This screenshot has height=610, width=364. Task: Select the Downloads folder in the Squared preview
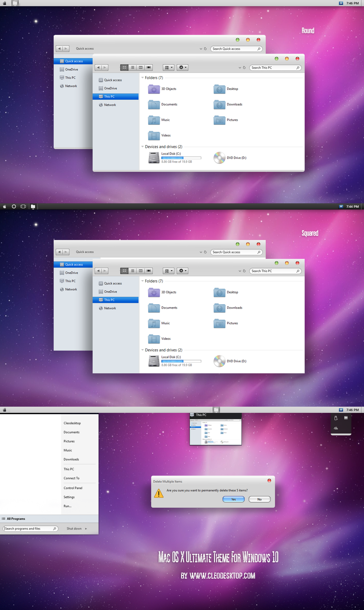(228, 308)
